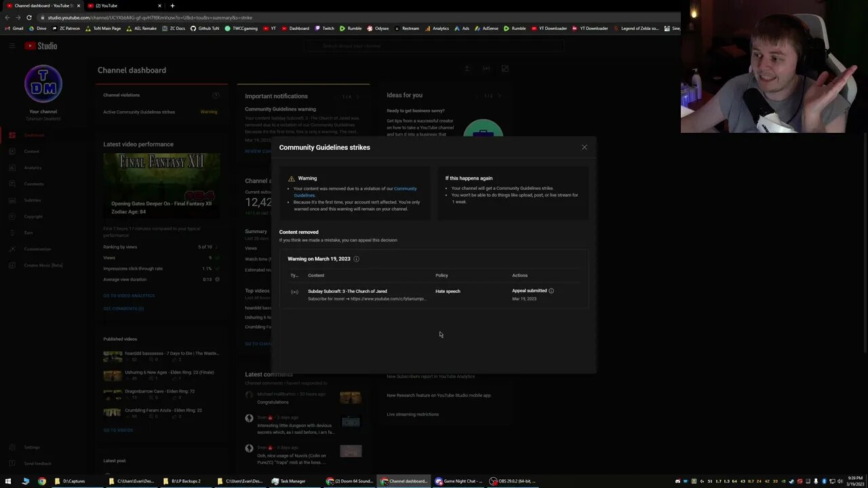Image resolution: width=868 pixels, height=488 pixels.
Task: Switch to the (2) YouTube browser tab
Action: pos(123,5)
